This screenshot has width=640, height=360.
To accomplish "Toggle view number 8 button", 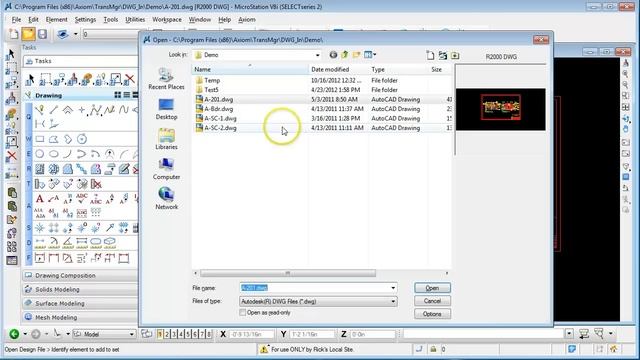I will click(209, 335).
